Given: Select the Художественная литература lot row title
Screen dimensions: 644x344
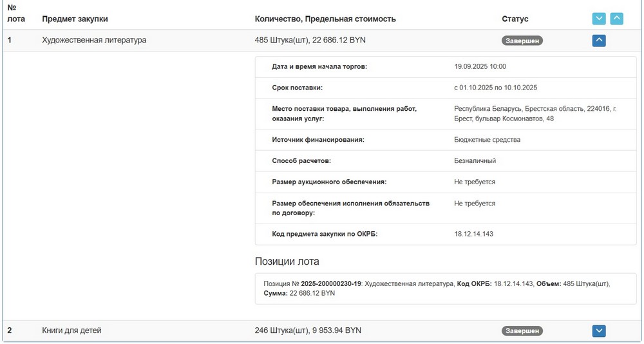Looking at the screenshot, I should [x=94, y=40].
